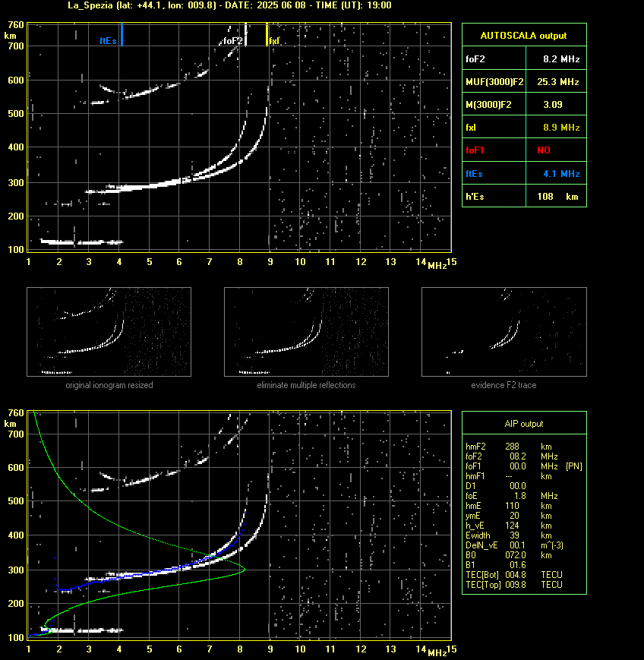This screenshot has width=644, height=660.
Task: Click the blue ftEs label in table
Action: 474,173
